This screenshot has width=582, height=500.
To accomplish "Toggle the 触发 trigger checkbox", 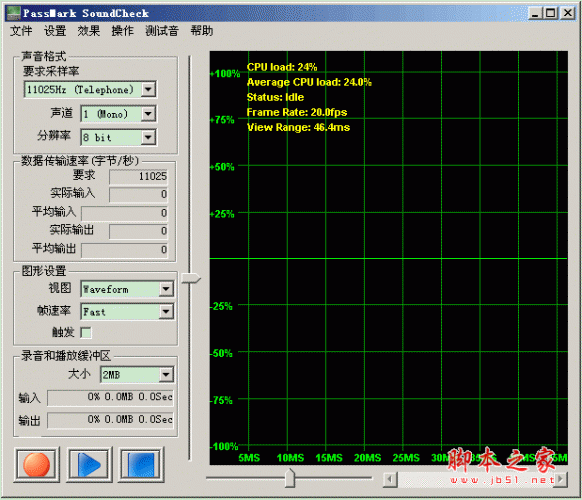I will click(86, 332).
